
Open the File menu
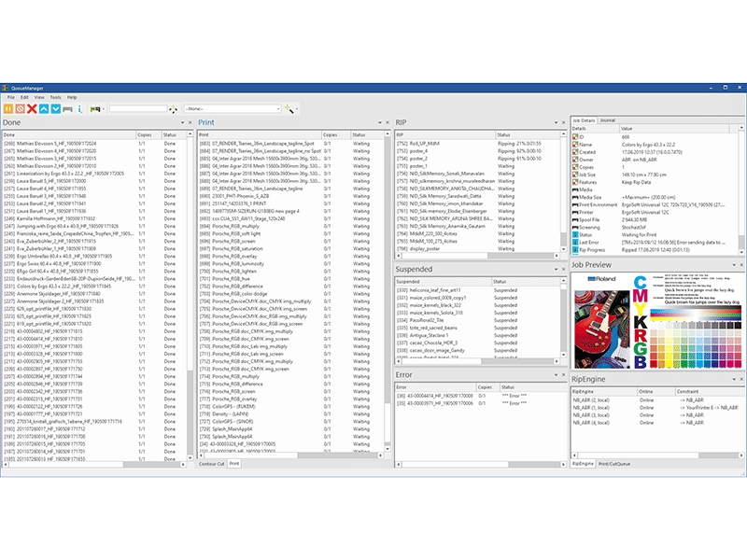pos(11,97)
